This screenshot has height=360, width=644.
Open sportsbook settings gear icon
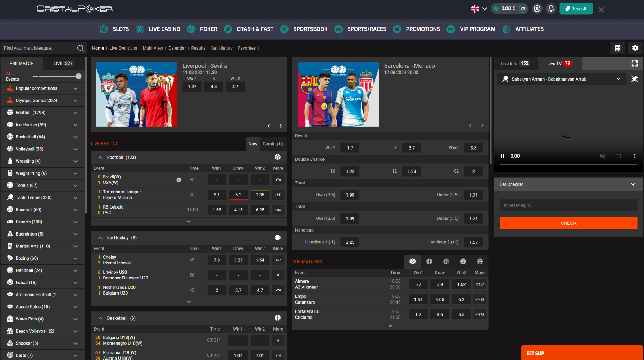pos(635,48)
